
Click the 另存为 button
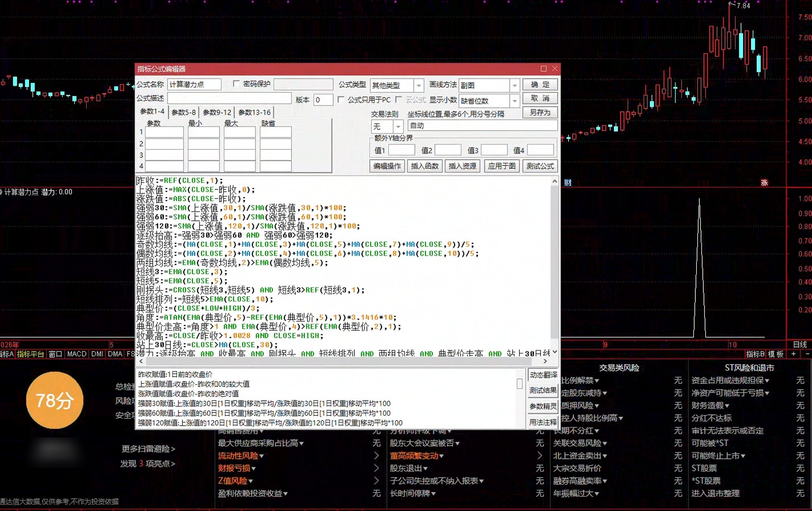coord(540,112)
